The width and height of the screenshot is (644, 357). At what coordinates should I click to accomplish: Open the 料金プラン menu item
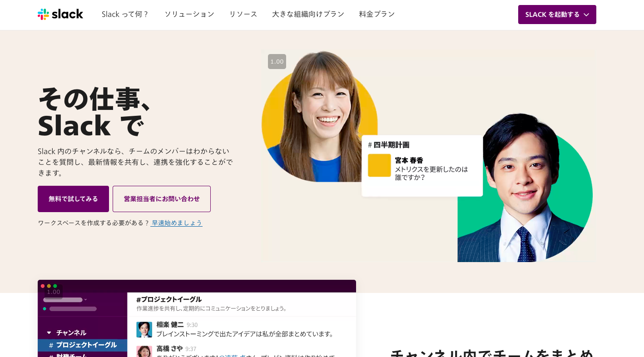(x=377, y=14)
